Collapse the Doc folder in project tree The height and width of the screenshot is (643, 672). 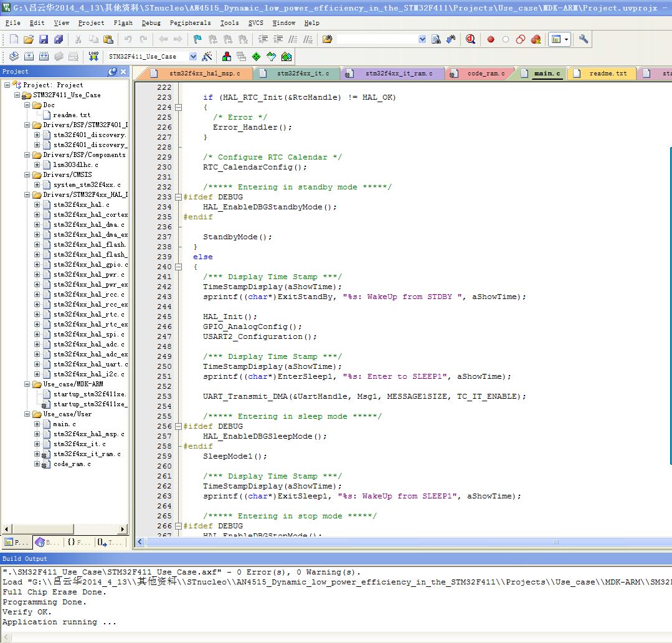tap(27, 105)
